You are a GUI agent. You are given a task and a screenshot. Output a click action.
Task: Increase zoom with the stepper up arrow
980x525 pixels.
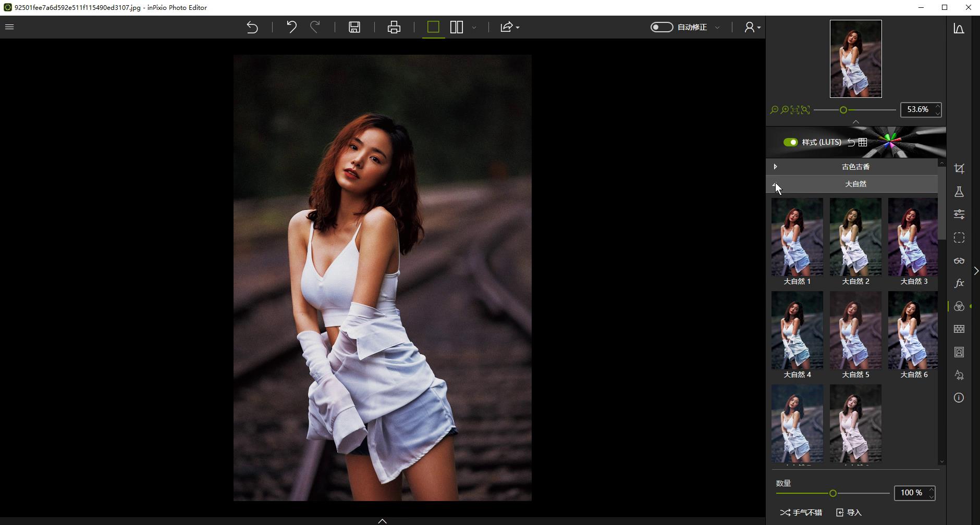tap(937, 106)
